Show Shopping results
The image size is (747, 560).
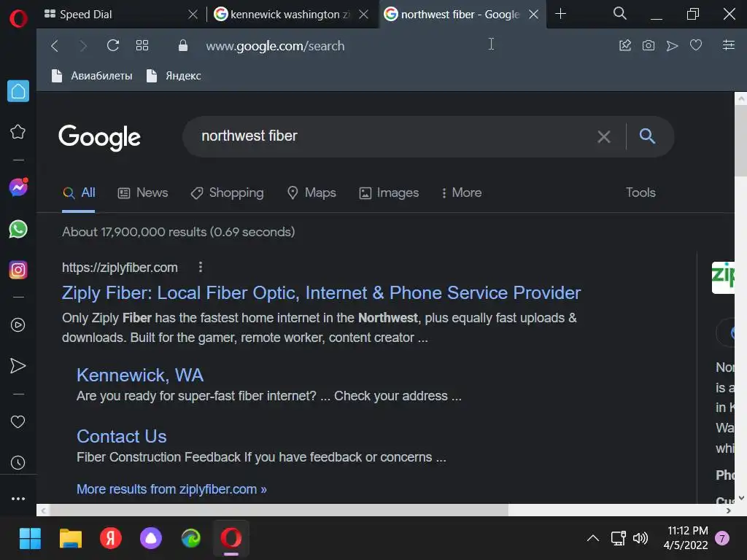(228, 192)
